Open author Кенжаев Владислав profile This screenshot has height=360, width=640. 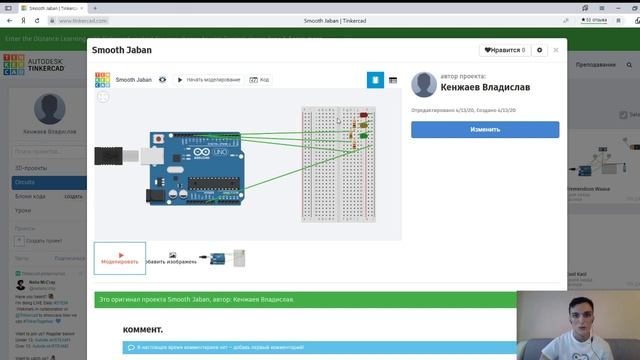pyautogui.click(x=485, y=87)
